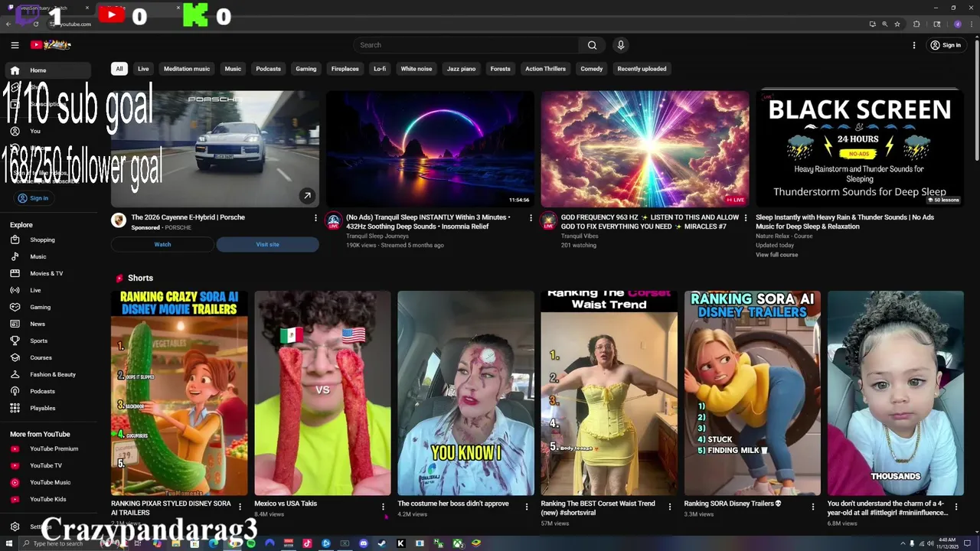Open News in Explore sidebar
980x551 pixels.
(48, 324)
